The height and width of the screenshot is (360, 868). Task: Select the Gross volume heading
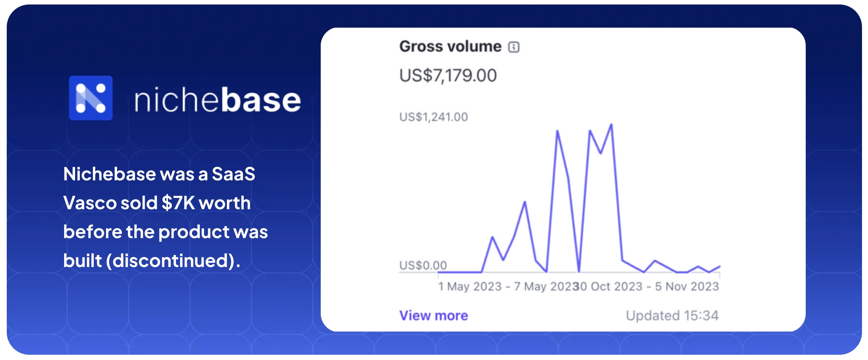(x=450, y=46)
